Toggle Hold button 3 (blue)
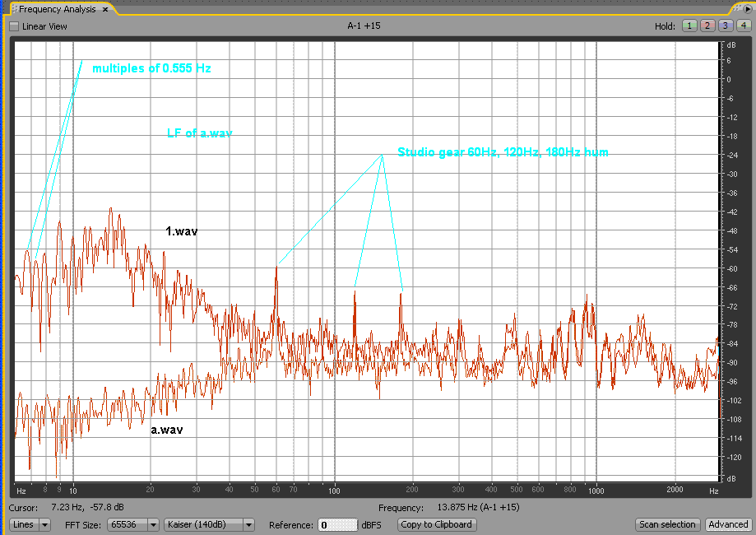Screen dimensions: 756x535 725,26
